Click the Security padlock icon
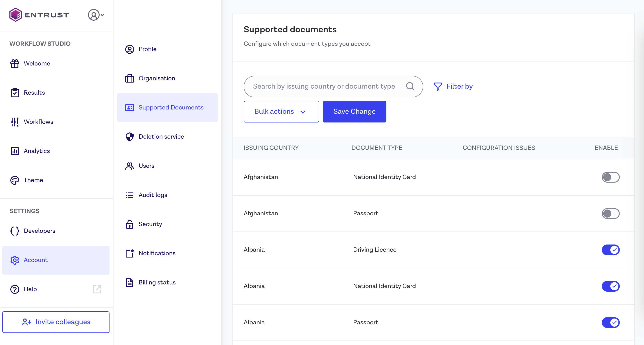Screen dimensions: 644x345 (129, 224)
